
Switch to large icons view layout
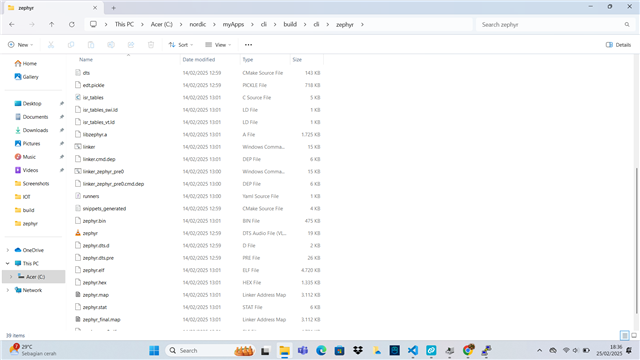click(634, 336)
